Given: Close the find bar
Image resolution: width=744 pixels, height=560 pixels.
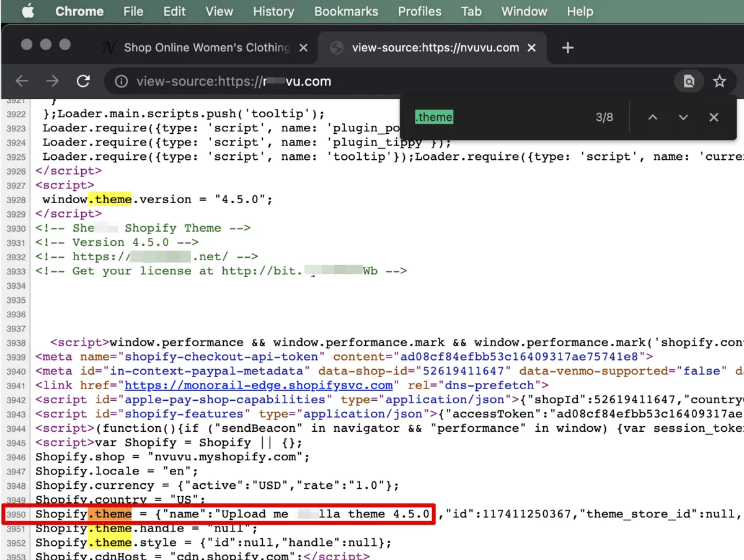Looking at the screenshot, I should [x=714, y=117].
